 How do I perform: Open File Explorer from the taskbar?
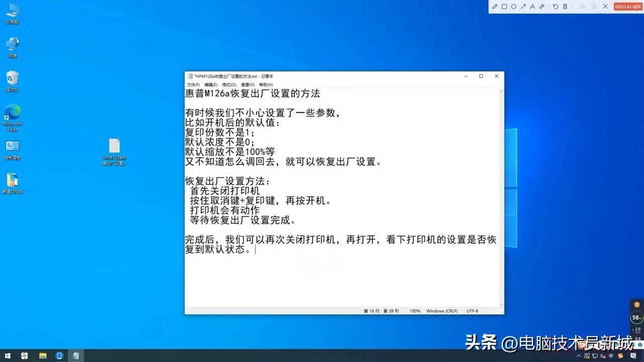pos(43,356)
